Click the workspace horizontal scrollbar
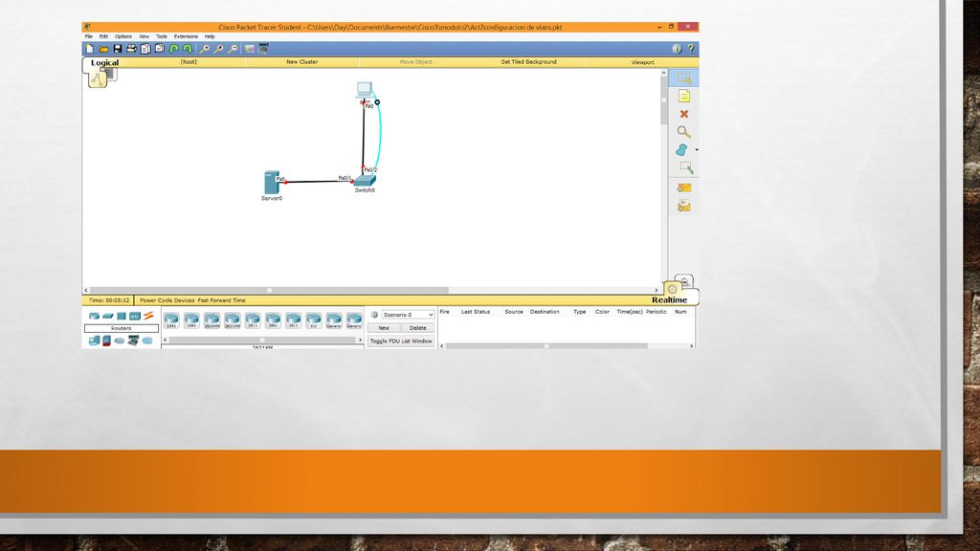The image size is (980, 551). [x=269, y=290]
